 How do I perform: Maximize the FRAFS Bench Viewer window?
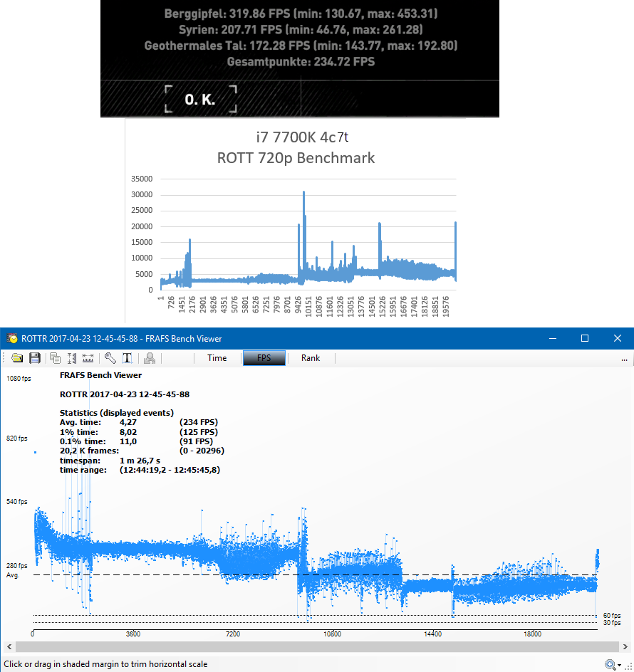[585, 339]
